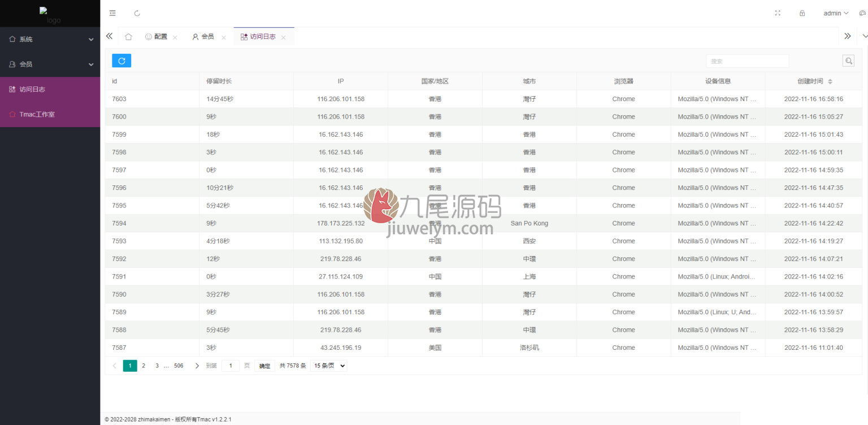Click the 14分45秒 duration cell

[x=246, y=99]
